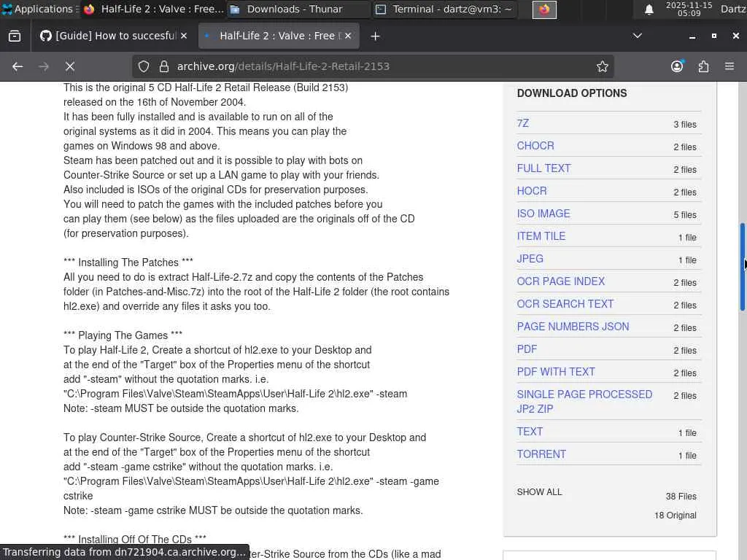Open the extensions puzzle-piece icon
The image size is (747, 560).
703,66
